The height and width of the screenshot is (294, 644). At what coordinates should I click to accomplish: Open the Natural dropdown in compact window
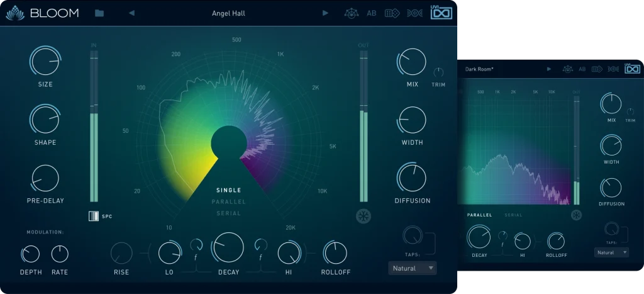point(611,252)
